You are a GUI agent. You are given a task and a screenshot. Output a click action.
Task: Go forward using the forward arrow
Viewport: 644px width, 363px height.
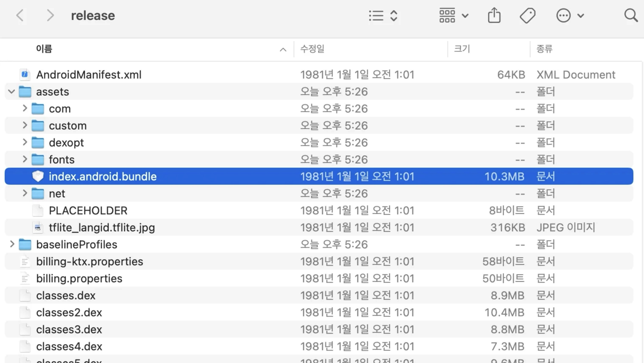[x=50, y=15]
